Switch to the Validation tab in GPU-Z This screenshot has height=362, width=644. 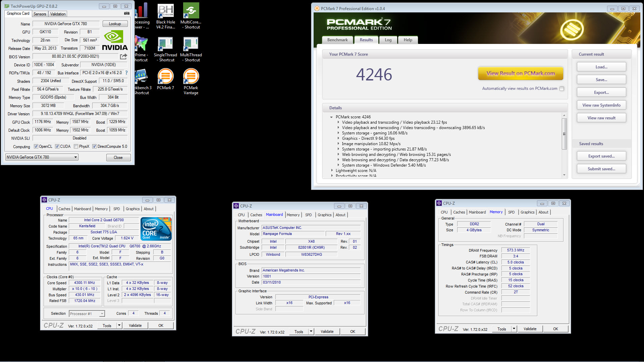(58, 14)
